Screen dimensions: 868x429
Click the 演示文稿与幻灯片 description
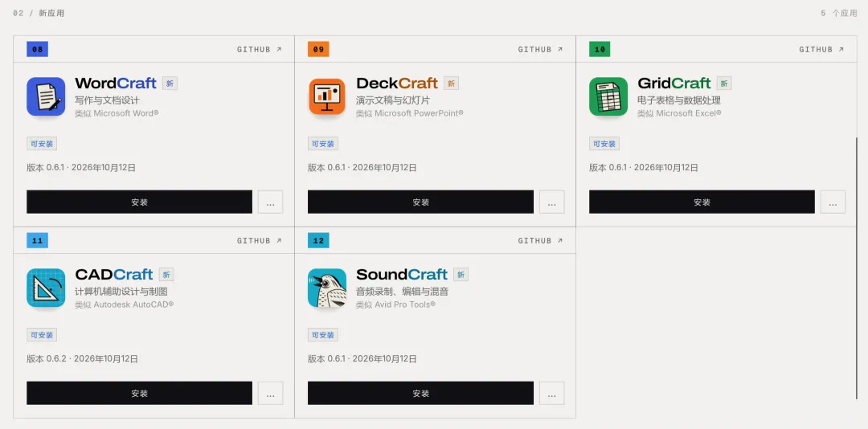point(393,100)
